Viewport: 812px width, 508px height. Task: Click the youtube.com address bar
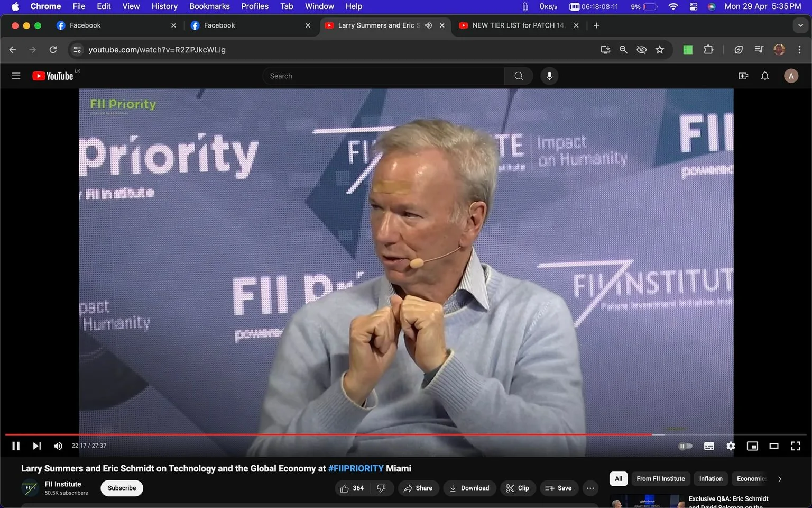(x=338, y=49)
